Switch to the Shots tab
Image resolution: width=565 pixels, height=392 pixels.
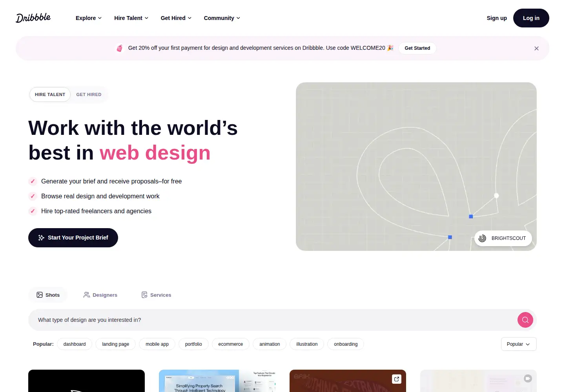coord(48,295)
